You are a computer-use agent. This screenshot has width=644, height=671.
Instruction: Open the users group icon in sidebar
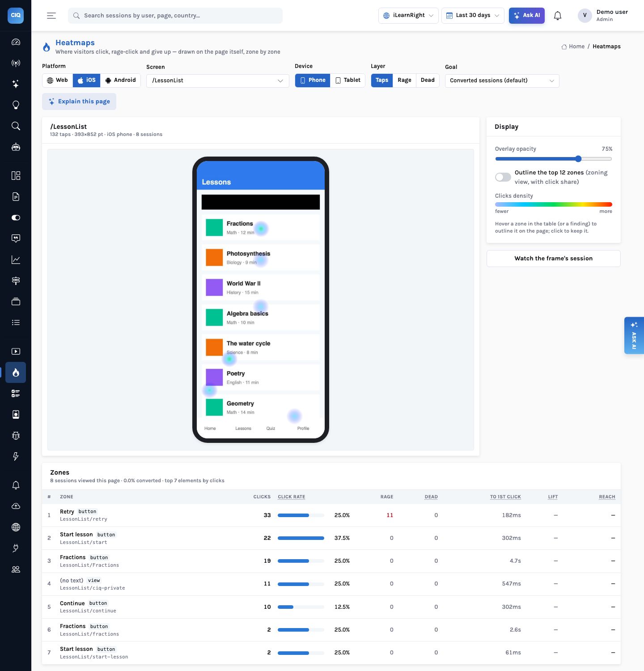pyautogui.click(x=16, y=569)
